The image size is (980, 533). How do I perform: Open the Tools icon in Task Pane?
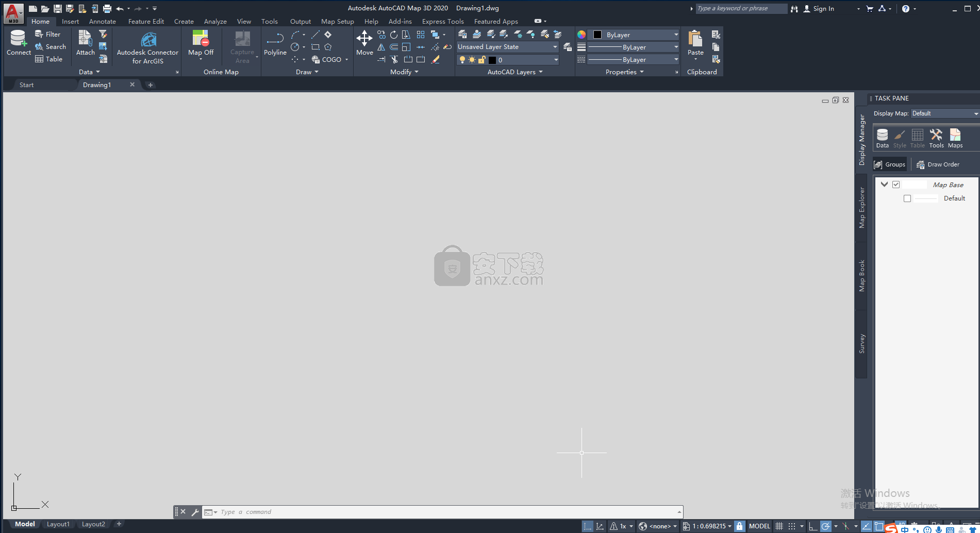pos(936,138)
